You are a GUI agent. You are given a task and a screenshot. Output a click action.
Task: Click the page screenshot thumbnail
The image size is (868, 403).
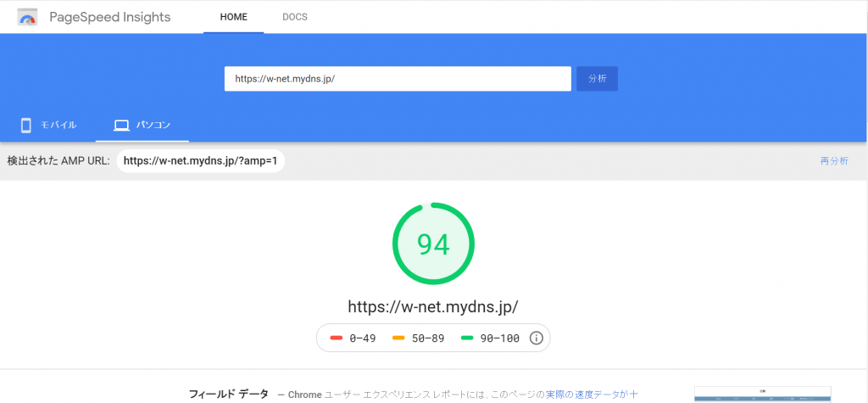(763, 395)
